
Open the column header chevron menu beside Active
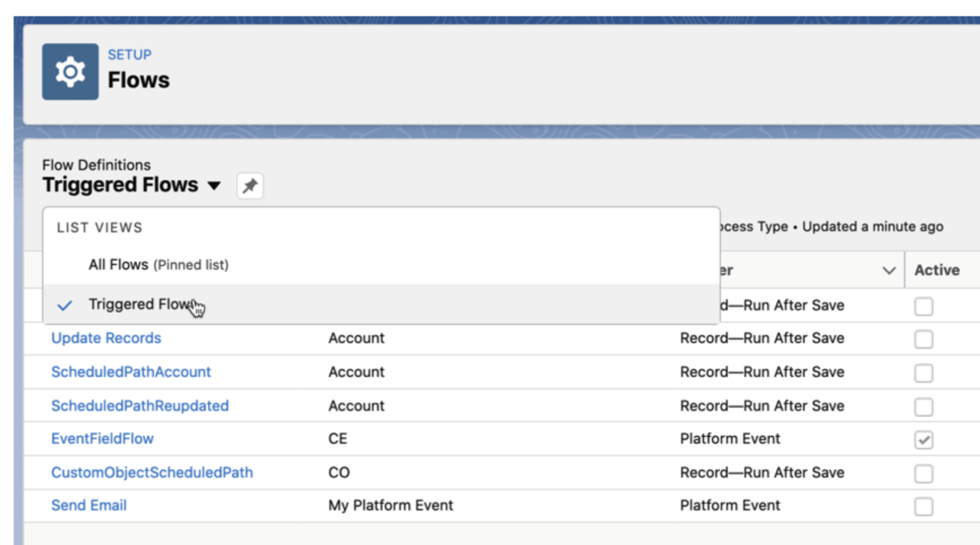tap(888, 271)
